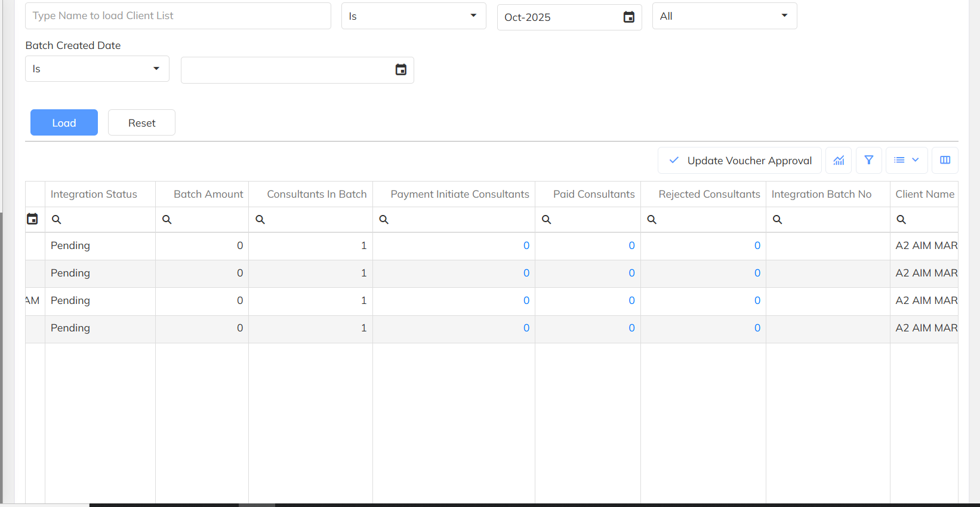This screenshot has width=980, height=507.
Task: Click the chart analytics icon in the toolbar
Action: 839,160
